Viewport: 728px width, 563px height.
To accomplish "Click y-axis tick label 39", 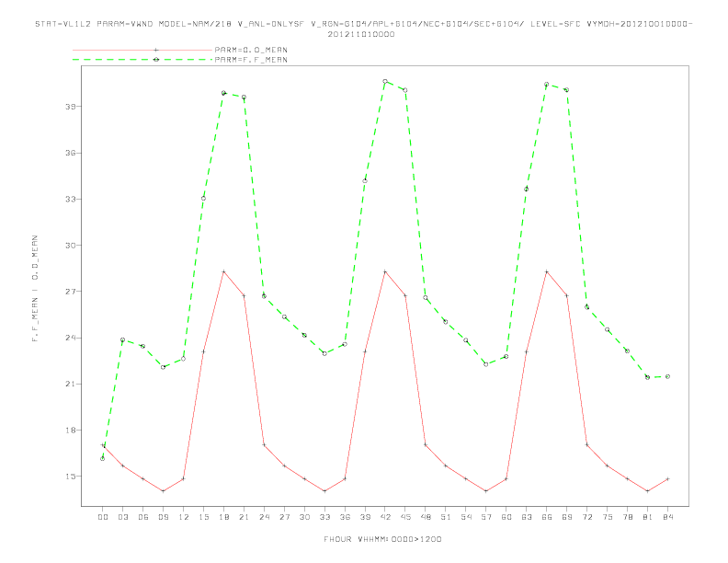I will point(71,107).
